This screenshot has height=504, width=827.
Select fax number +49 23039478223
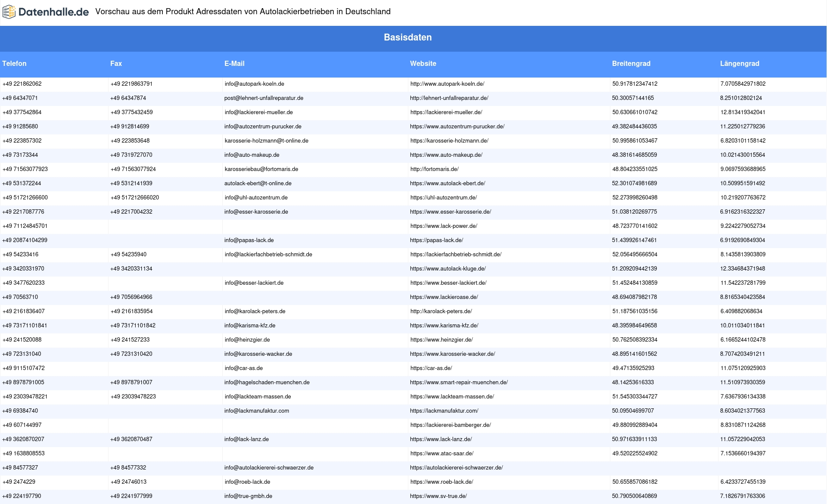[133, 397]
